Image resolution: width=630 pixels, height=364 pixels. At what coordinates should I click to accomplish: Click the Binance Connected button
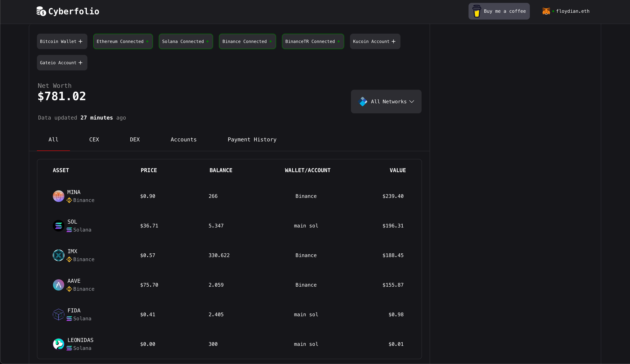pyautogui.click(x=247, y=42)
